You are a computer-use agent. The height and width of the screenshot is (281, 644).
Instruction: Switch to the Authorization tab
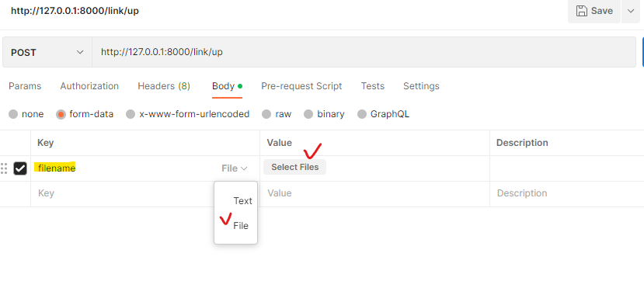(x=89, y=86)
